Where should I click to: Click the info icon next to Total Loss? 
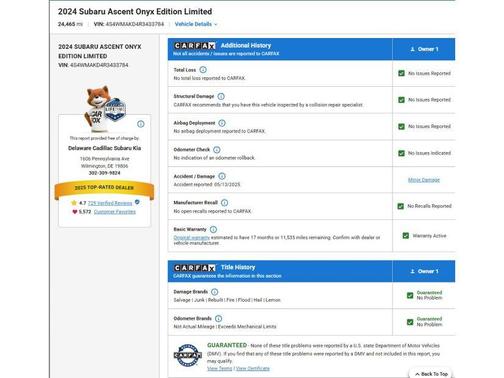click(x=203, y=70)
